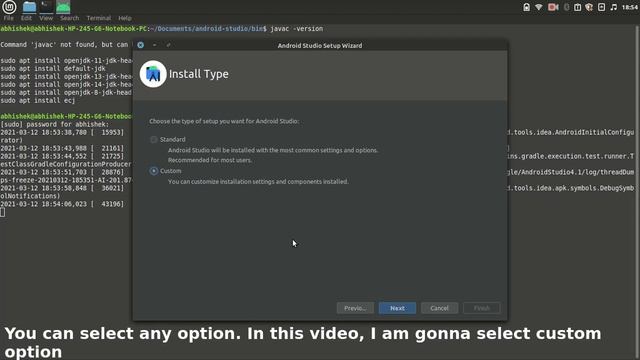Click the Android Studio taskbar icon
This screenshot has width=640, height=360.
click(63, 7)
